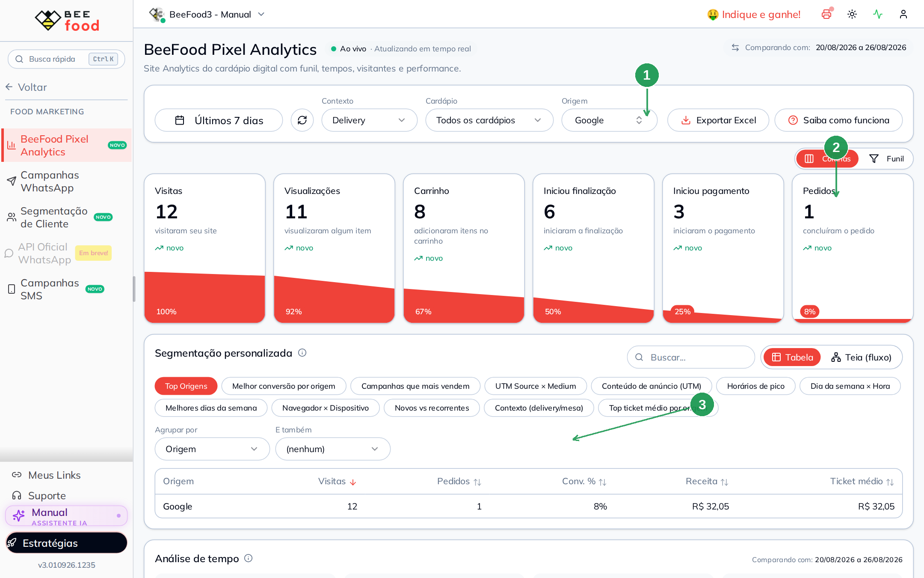Open the Últimos 7 dias date picker
924x578 pixels.
coord(219,120)
